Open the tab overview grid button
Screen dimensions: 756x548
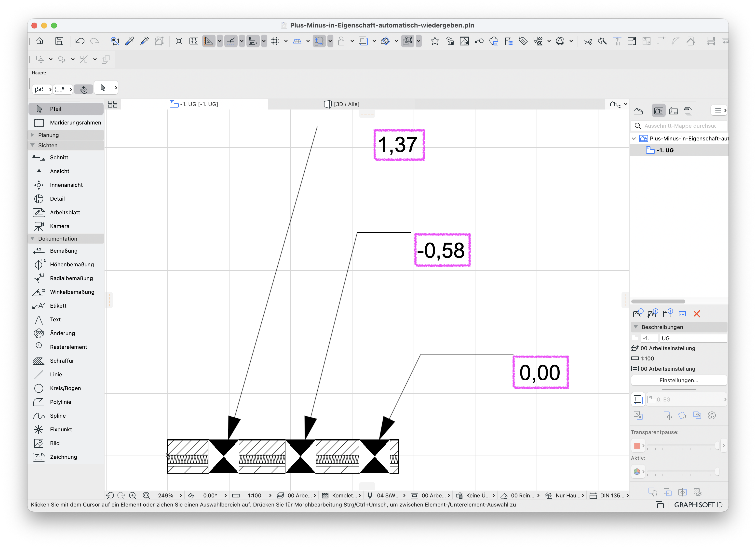click(x=113, y=104)
